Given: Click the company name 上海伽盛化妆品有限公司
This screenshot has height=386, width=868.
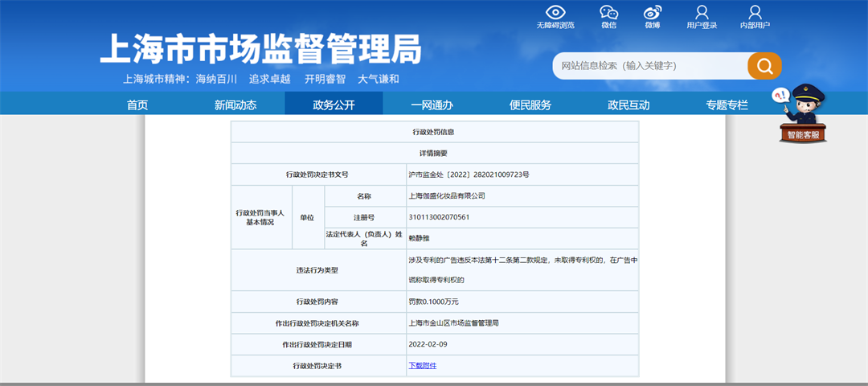Looking at the screenshot, I should click(447, 195).
